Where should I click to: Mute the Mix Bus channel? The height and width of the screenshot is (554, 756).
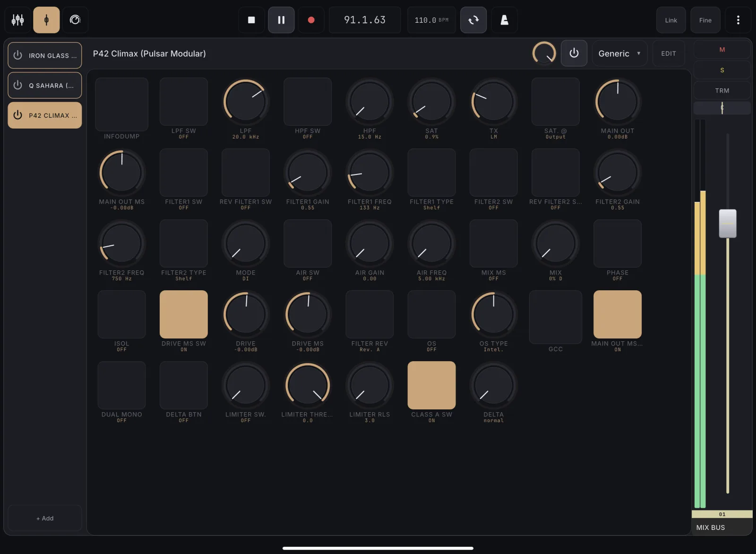(722, 50)
